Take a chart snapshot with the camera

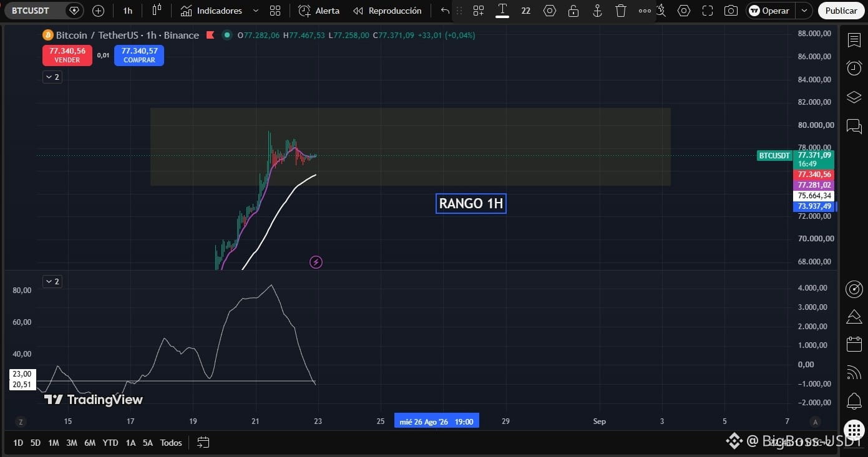click(731, 11)
